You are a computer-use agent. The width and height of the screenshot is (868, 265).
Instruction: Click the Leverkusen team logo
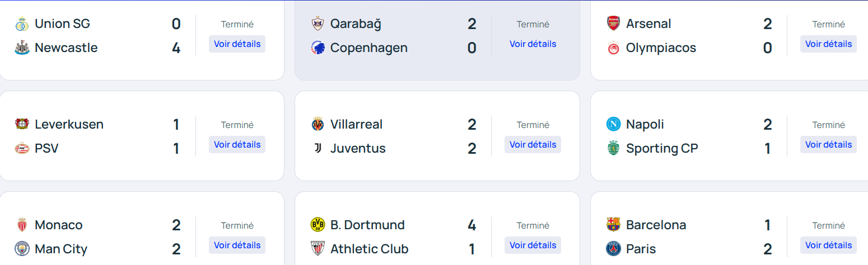coord(22,124)
